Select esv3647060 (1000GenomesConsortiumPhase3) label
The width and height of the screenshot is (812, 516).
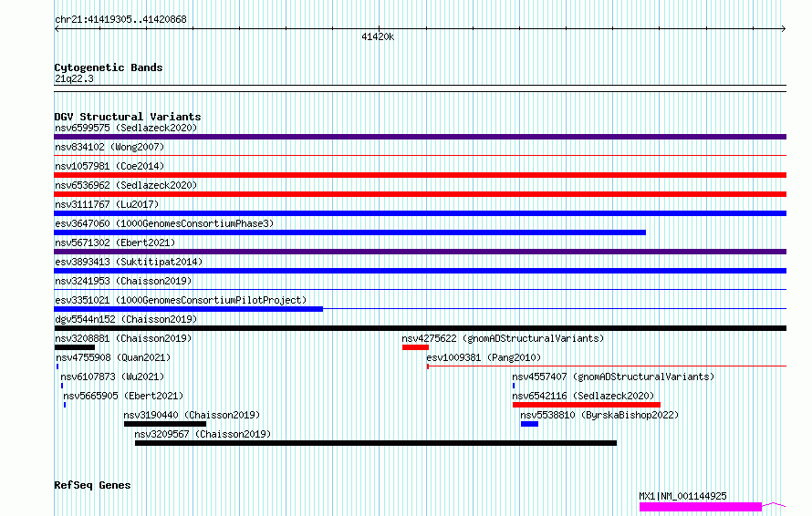point(164,223)
